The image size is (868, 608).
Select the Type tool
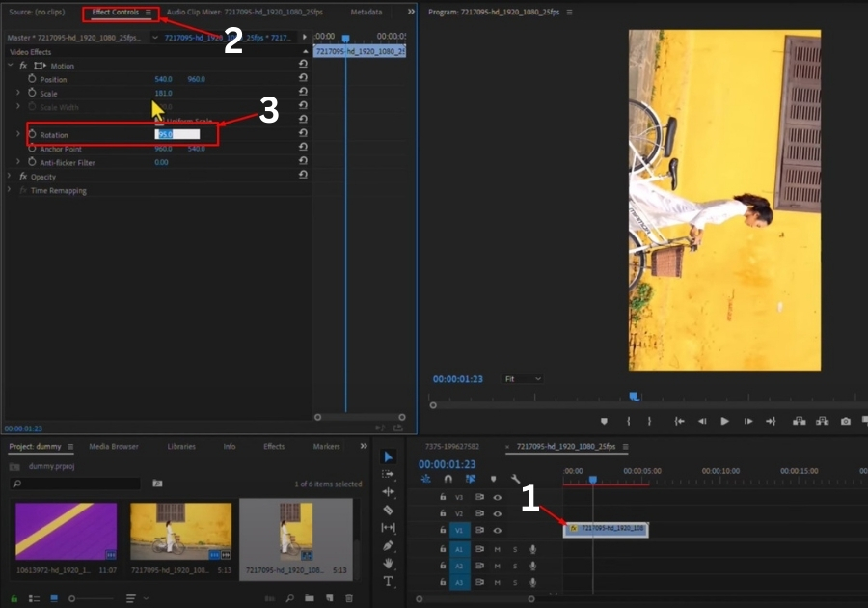[388, 581]
